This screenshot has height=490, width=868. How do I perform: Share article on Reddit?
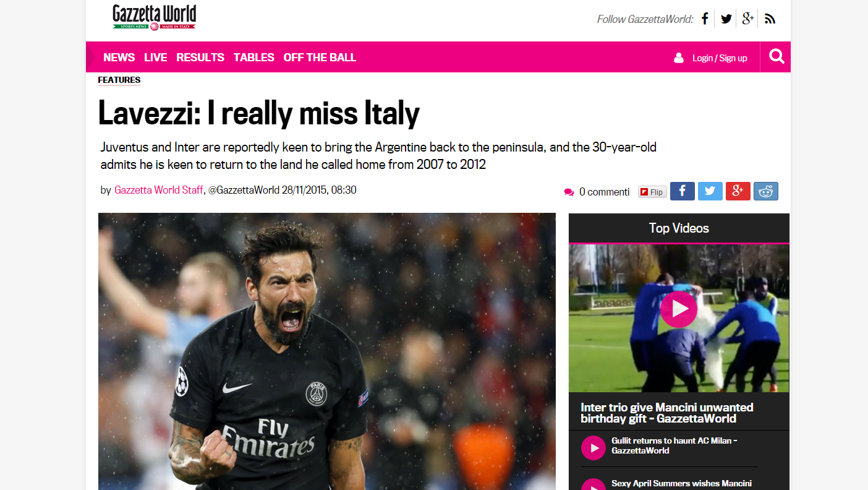pyautogui.click(x=766, y=191)
